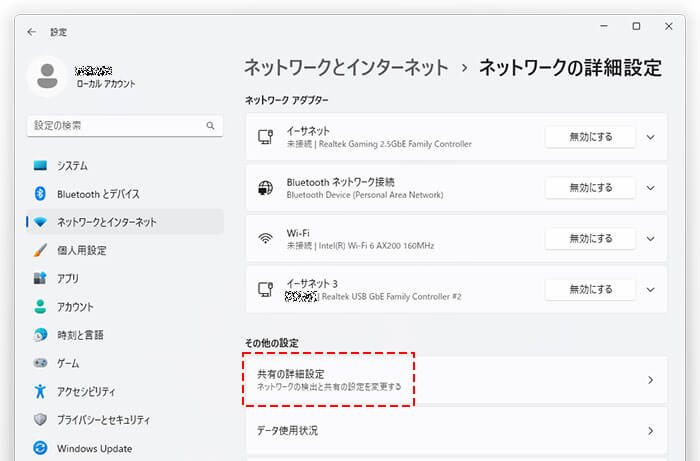700x461 pixels.
Task: Open データ使用状況 via its chevron
Action: (x=650, y=431)
